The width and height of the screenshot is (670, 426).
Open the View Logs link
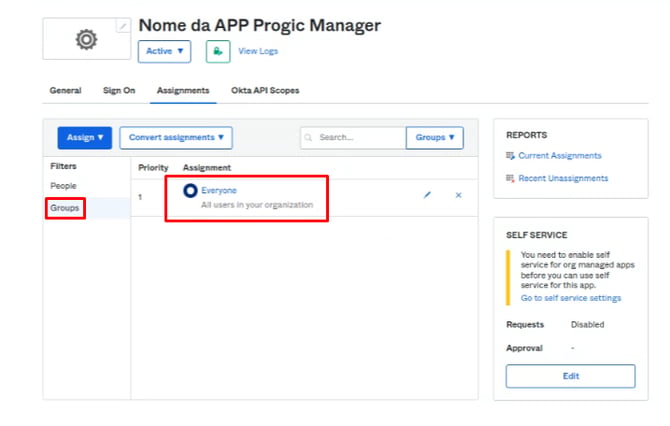(x=258, y=51)
